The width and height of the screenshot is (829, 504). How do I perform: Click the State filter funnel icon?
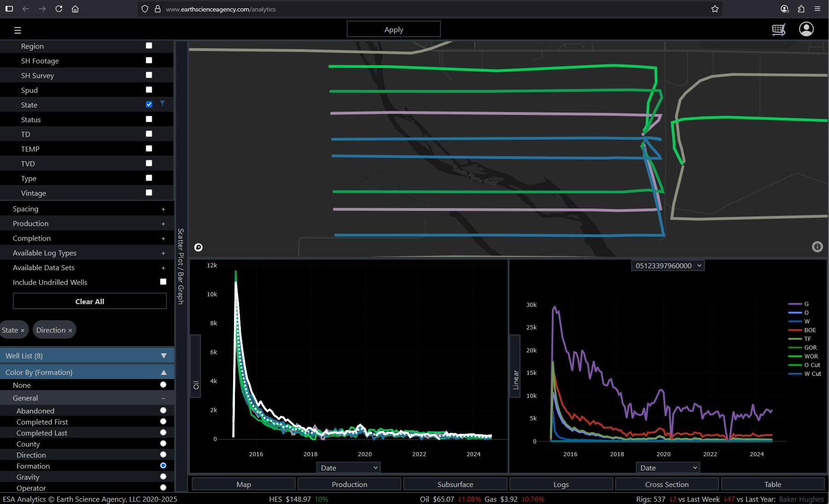pyautogui.click(x=162, y=104)
